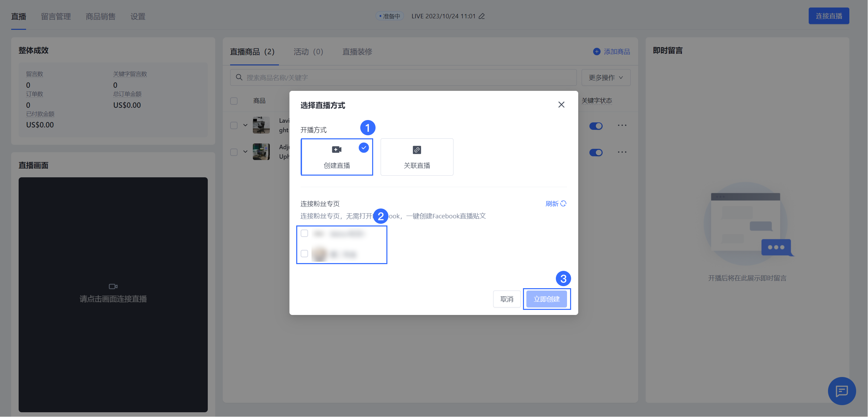Edit the live title pencil icon
Screen dimensions: 868x417
[482, 16]
